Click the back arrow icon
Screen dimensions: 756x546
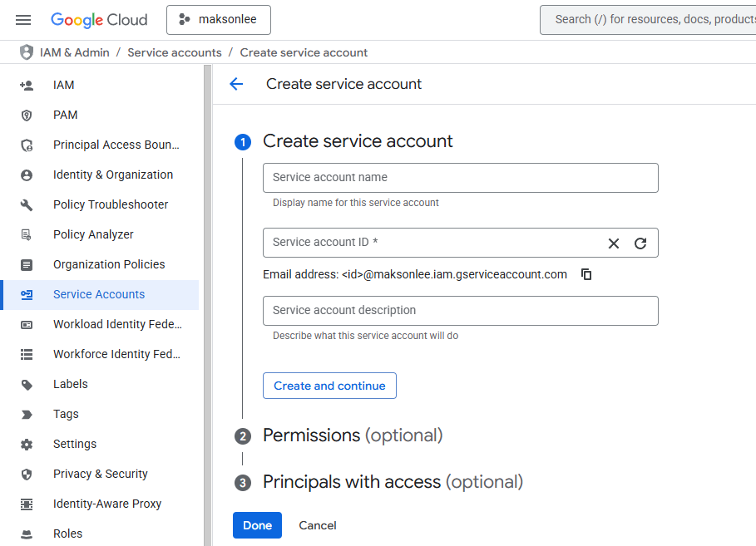coord(236,84)
